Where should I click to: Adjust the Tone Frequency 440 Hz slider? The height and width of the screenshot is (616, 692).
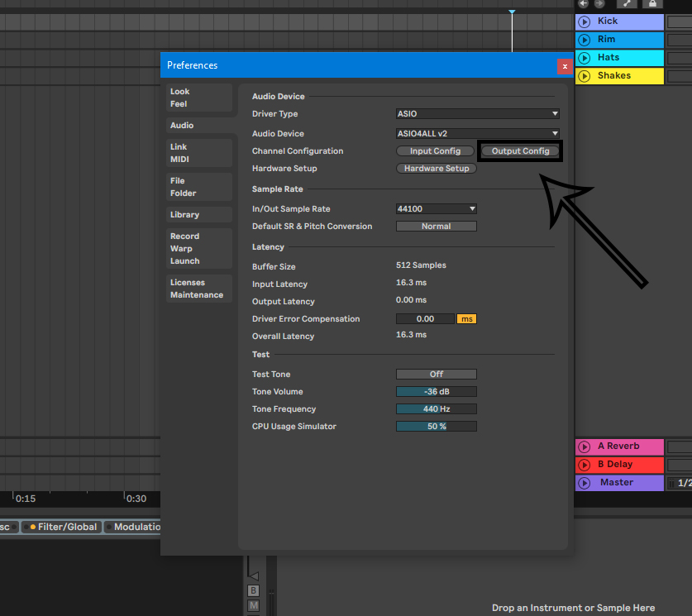[x=436, y=409]
